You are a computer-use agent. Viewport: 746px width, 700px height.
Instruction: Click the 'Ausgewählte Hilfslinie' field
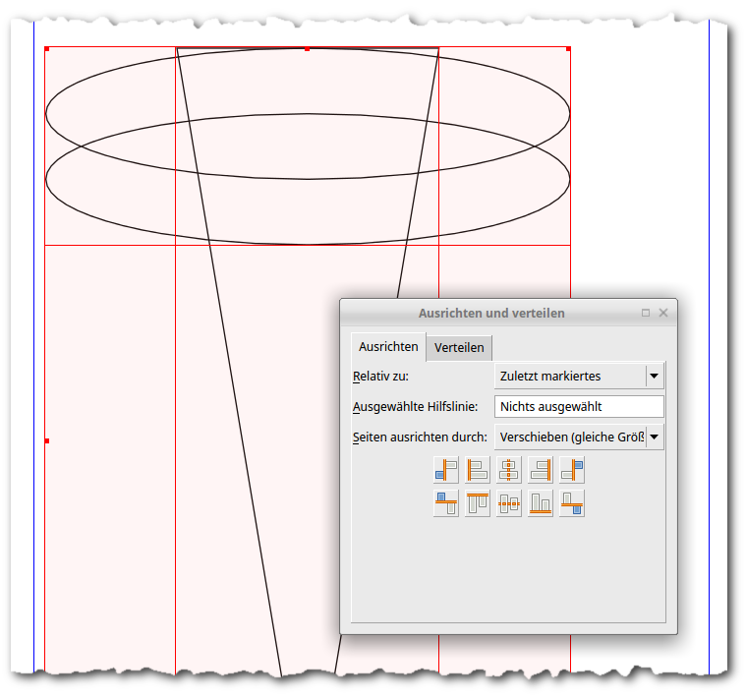[578, 406]
